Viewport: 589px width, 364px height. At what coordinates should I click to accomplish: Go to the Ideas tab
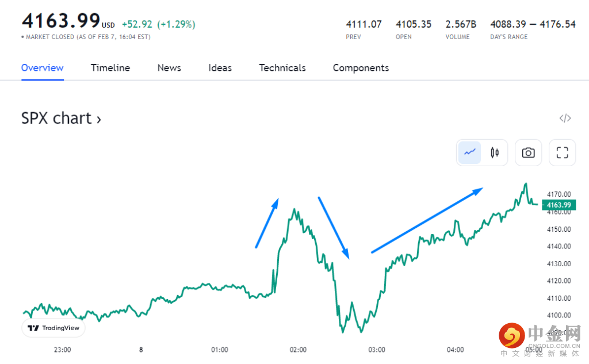pyautogui.click(x=220, y=68)
